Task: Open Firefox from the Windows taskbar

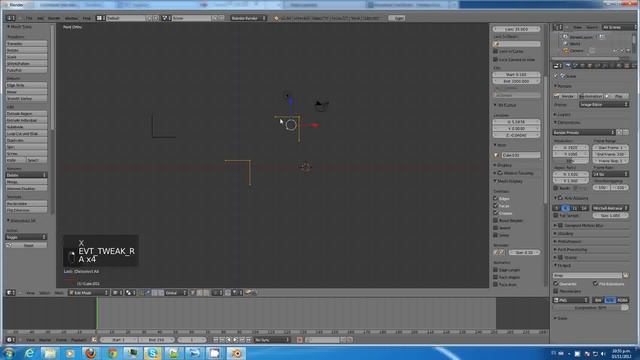Action: tap(91, 353)
